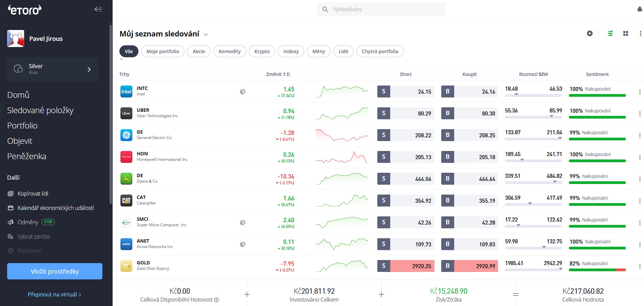Click the General Electric logo icon
This screenshot has height=306, width=644.
(x=127, y=135)
